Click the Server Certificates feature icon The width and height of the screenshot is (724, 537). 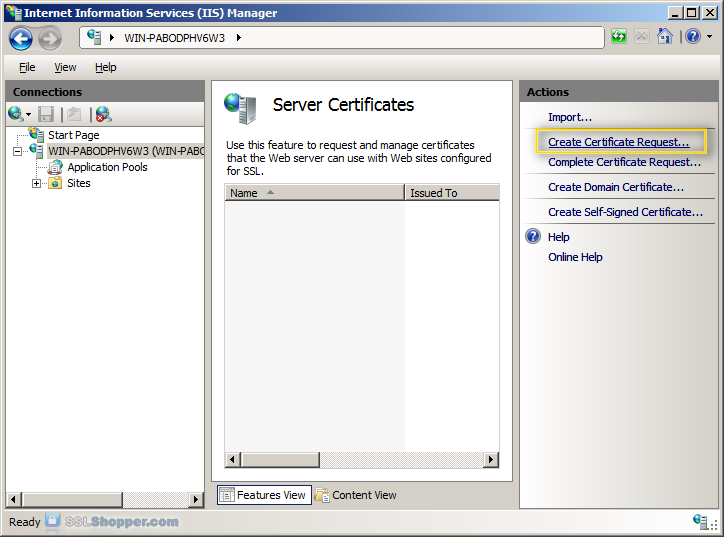tap(240, 108)
